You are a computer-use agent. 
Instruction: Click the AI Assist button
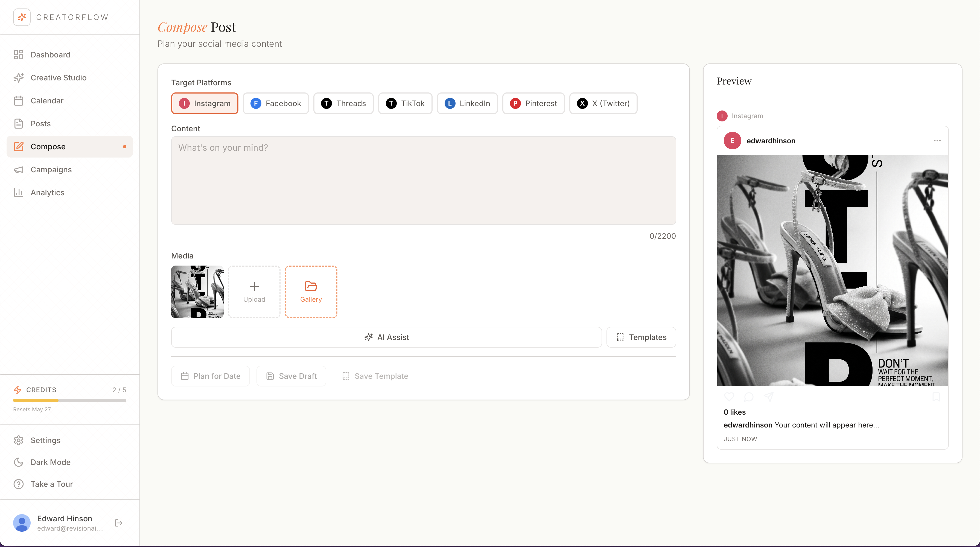pos(387,337)
